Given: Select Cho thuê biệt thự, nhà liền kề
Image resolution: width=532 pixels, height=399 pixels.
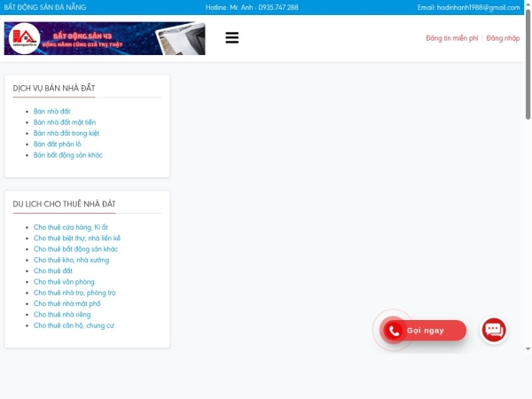Looking at the screenshot, I should pos(76,239).
